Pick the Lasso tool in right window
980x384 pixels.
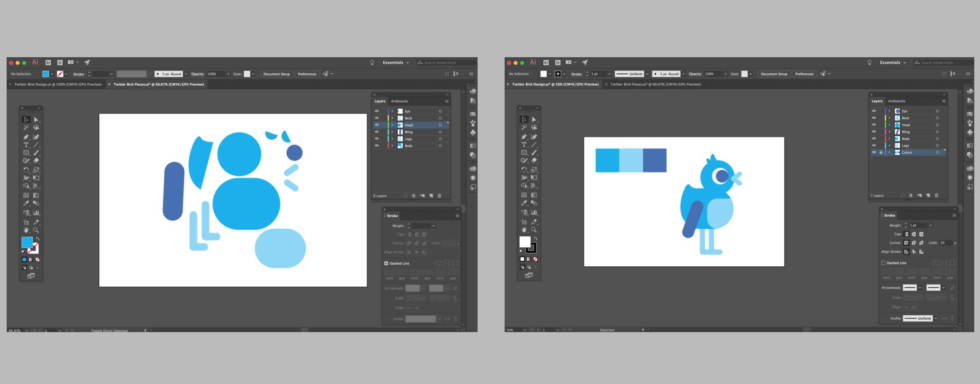(x=534, y=128)
